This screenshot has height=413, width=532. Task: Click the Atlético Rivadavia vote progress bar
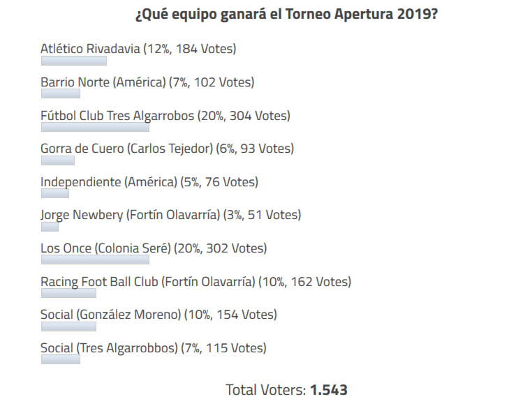click(73, 61)
